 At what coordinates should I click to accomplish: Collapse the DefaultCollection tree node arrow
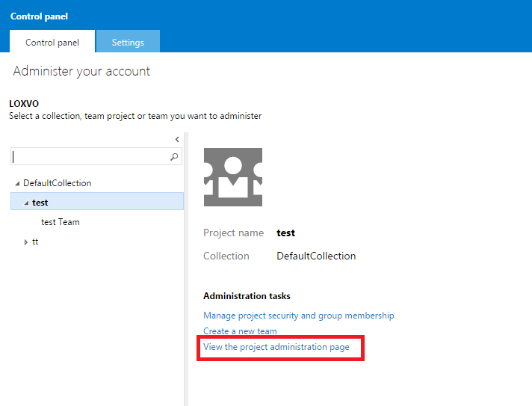[x=17, y=183]
